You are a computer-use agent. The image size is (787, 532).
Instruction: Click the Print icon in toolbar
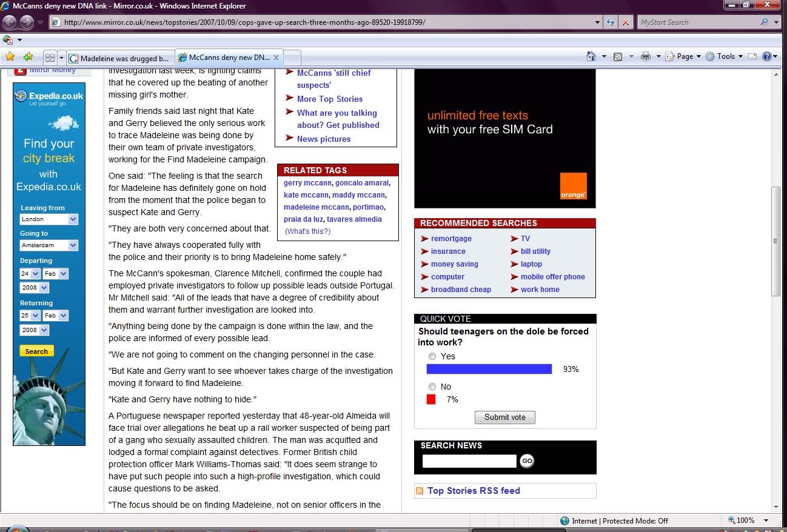click(x=646, y=56)
